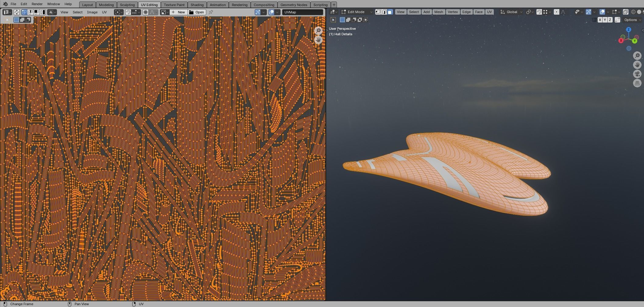Screen dimensions: 644x307
Task: Switch to the Texture Paint workspace tab
Action: [x=174, y=5]
